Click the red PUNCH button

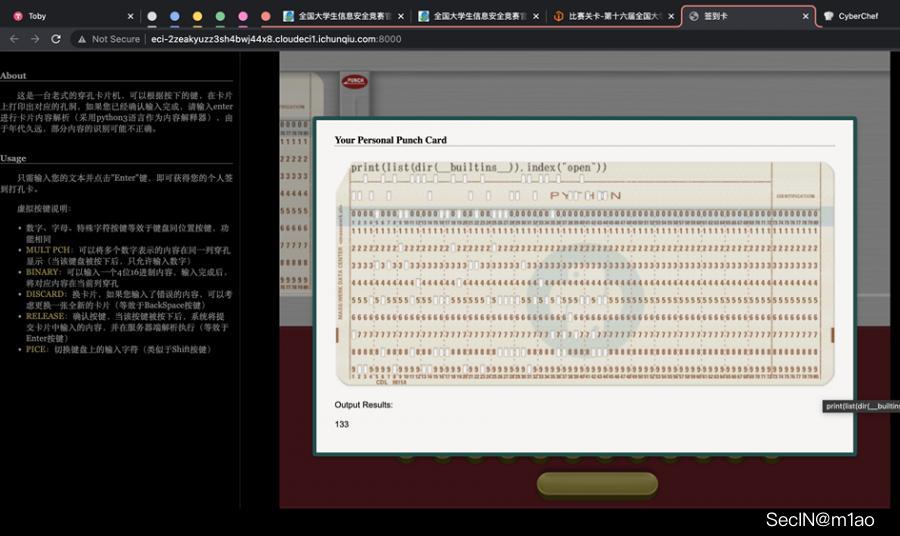coord(355,81)
